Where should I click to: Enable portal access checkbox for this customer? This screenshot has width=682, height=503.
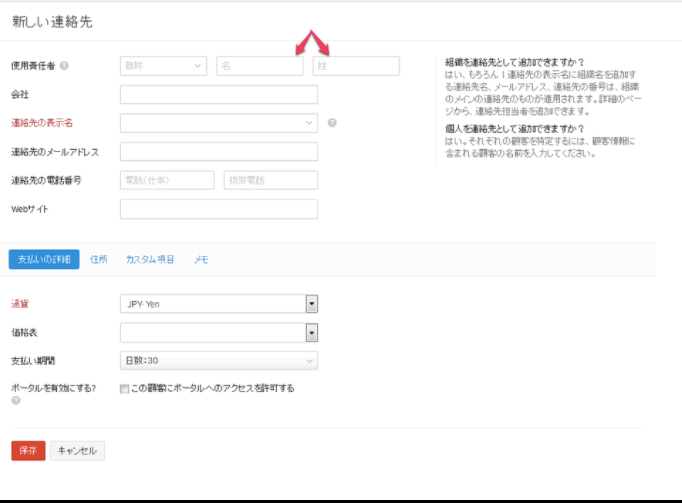tap(124, 388)
